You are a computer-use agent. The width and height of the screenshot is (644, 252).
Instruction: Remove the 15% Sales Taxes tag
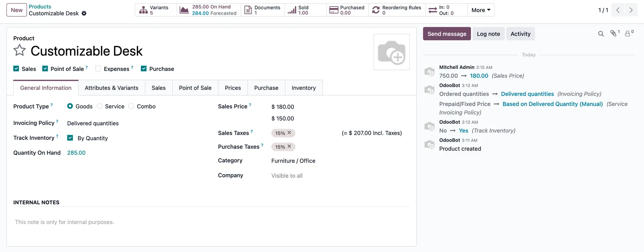tap(289, 133)
